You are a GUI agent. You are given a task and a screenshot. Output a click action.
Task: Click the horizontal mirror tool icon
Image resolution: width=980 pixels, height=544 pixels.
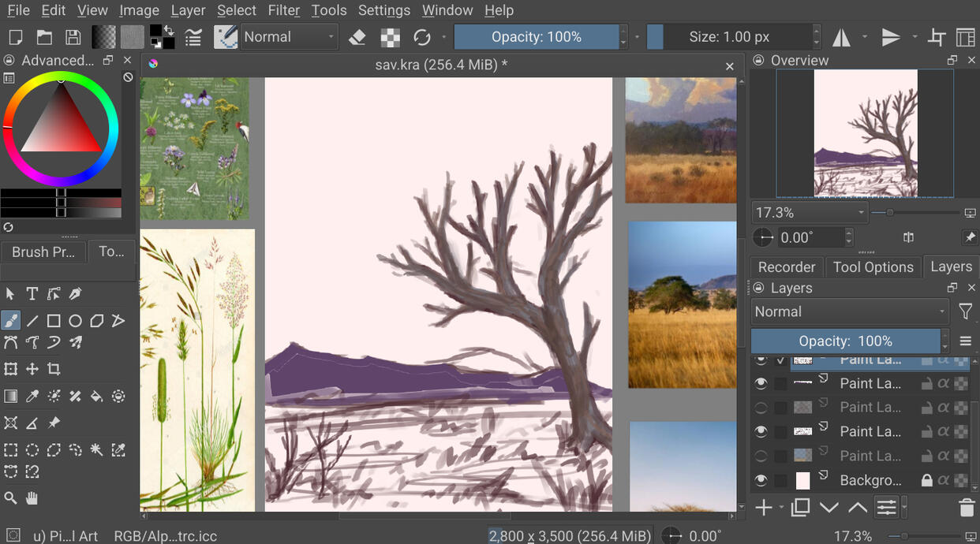click(x=842, y=37)
